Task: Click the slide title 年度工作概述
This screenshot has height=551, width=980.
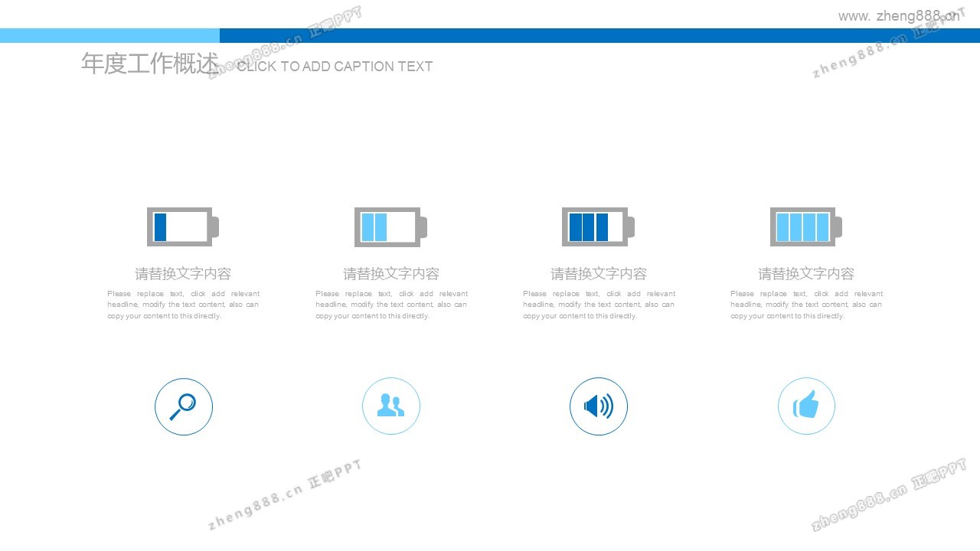Action: (x=149, y=64)
